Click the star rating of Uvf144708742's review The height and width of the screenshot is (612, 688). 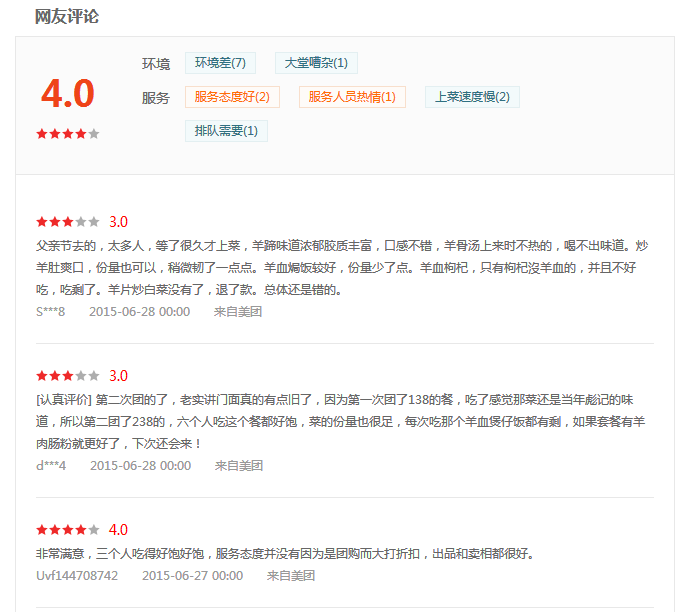point(68,530)
